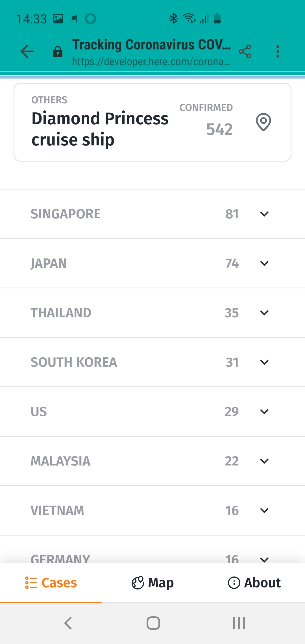Tap the browser back arrow icon

[27, 51]
